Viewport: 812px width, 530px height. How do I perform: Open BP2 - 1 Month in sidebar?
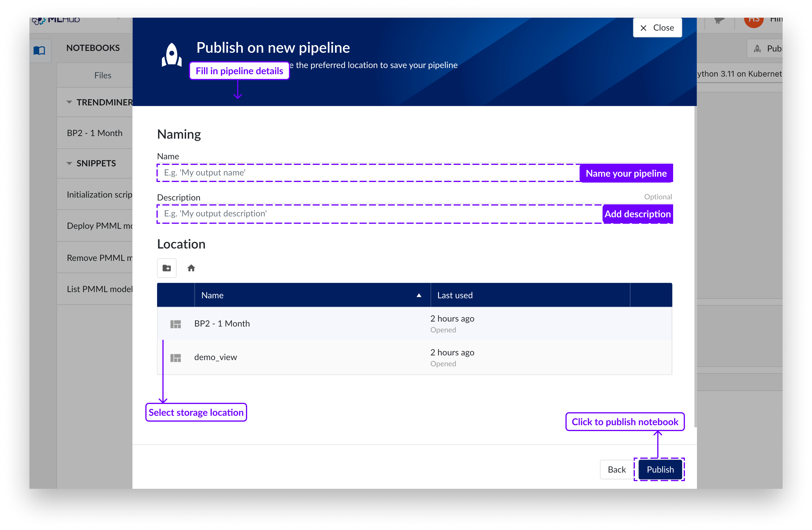94,133
